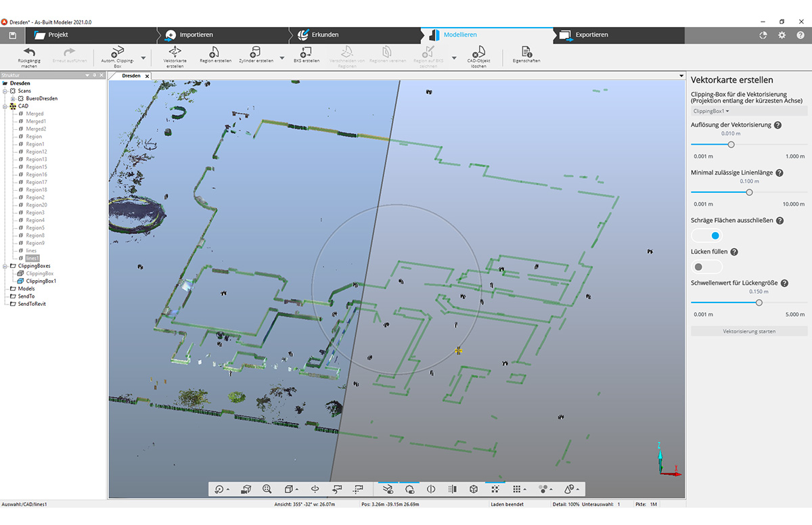Enable the Lücken füllen toggle
812x525 pixels.
pos(706,267)
